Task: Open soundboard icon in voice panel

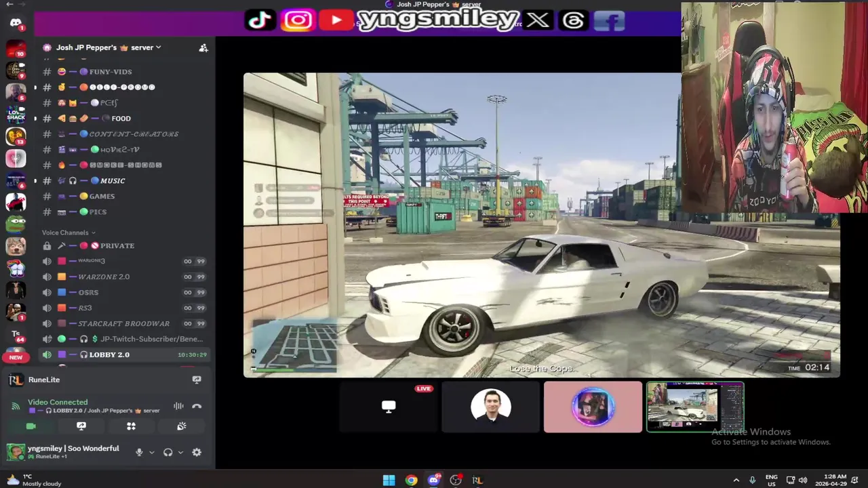Action: point(181,426)
